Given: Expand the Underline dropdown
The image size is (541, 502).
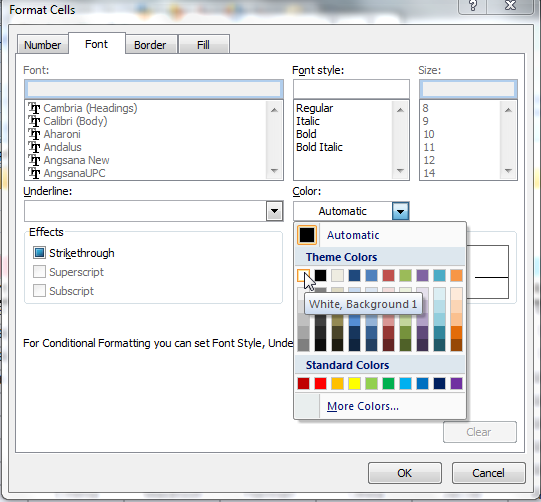Looking at the screenshot, I should [275, 211].
